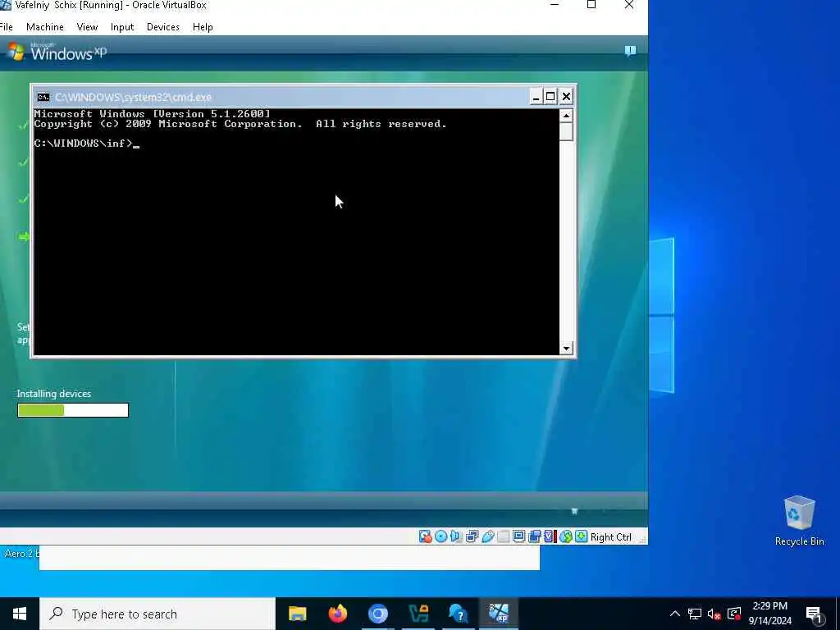Click the tray icon beside the clock

click(x=734, y=614)
